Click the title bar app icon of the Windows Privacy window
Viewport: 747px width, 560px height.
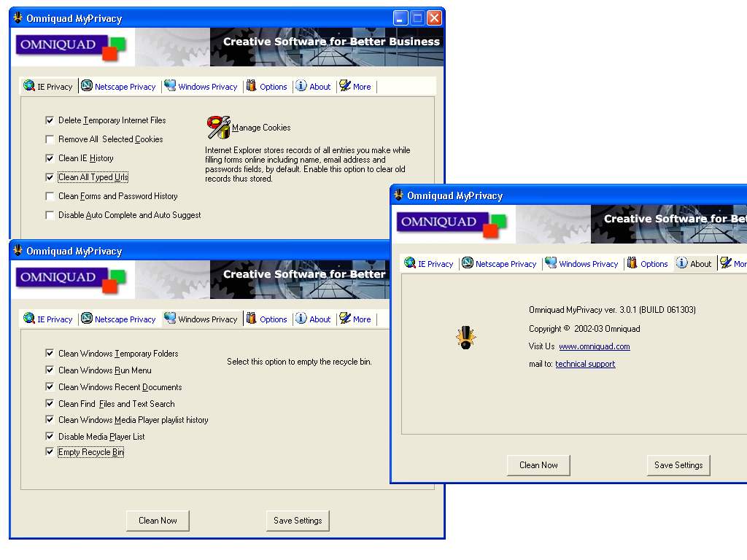[x=18, y=251]
